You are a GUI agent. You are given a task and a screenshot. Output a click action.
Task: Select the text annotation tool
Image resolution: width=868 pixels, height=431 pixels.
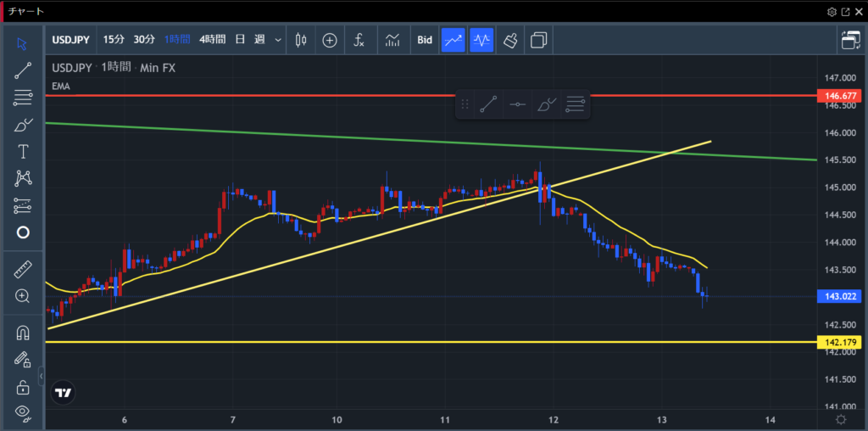click(x=23, y=151)
